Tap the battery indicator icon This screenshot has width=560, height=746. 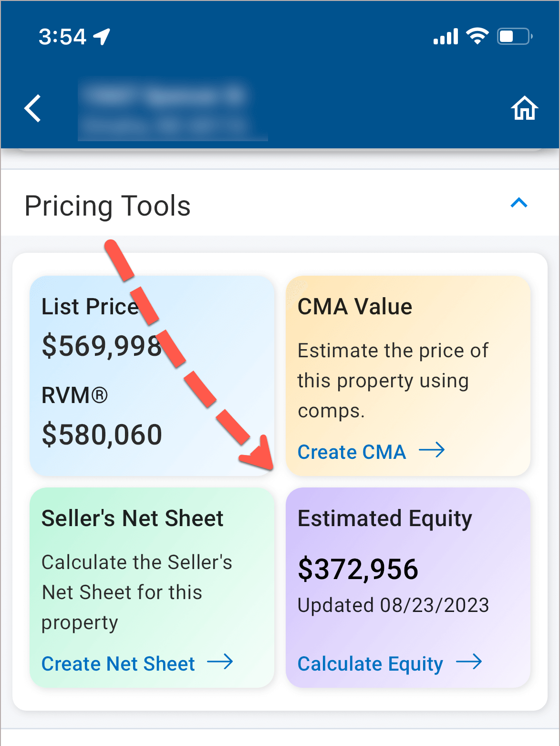point(514,36)
